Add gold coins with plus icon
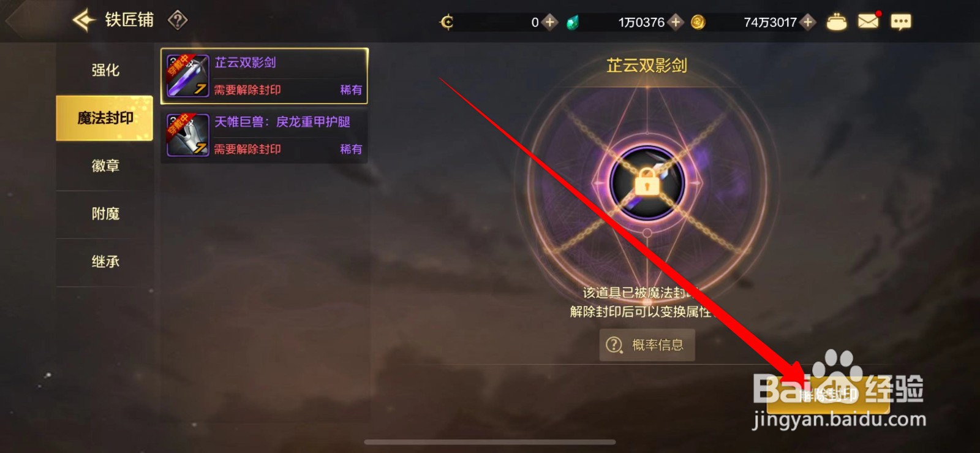980x453 pixels. [x=808, y=23]
